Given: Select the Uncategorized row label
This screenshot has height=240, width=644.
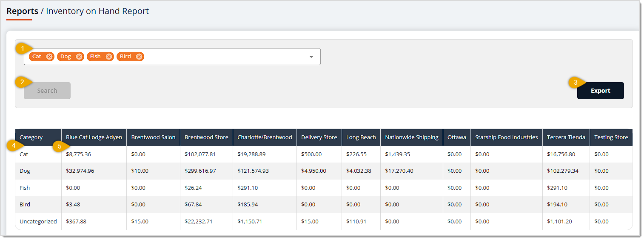Looking at the screenshot, I should click(x=38, y=222).
